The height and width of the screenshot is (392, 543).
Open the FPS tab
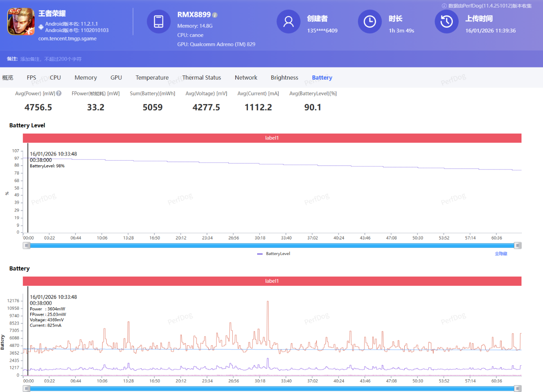32,78
